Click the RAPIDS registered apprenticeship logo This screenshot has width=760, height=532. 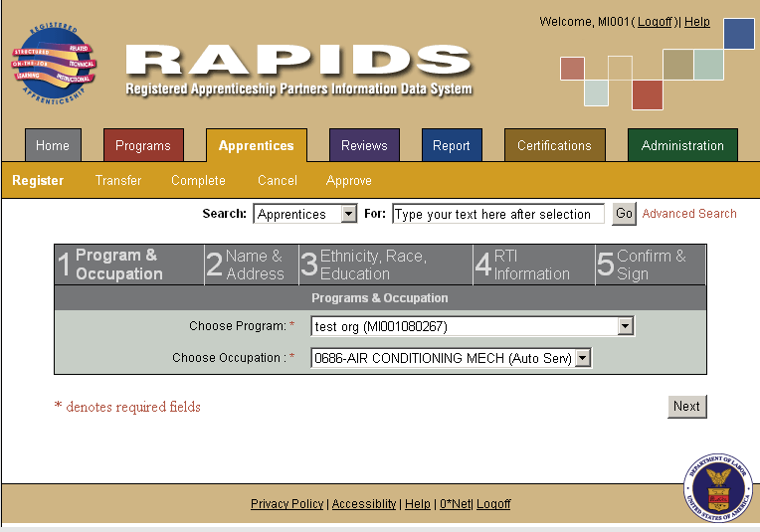54,64
